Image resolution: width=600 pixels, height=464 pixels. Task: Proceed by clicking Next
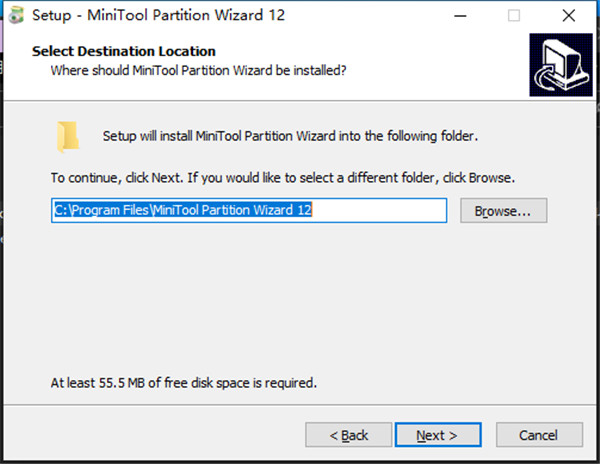click(x=437, y=435)
